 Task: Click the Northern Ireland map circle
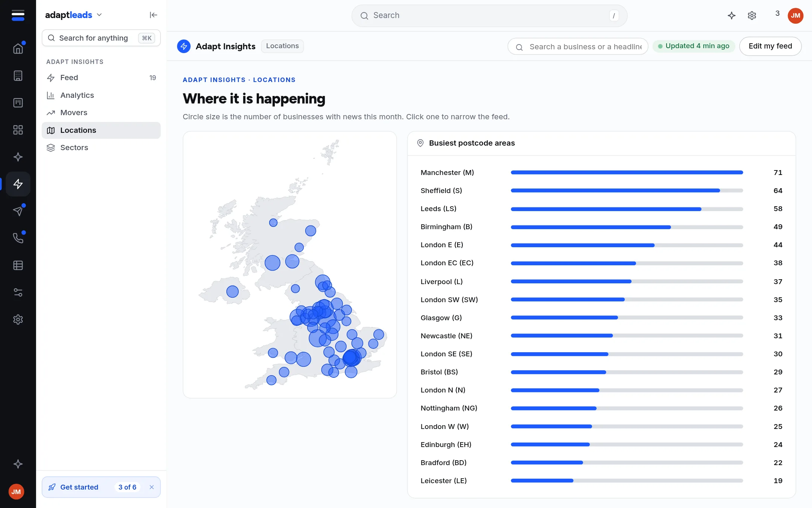click(232, 292)
